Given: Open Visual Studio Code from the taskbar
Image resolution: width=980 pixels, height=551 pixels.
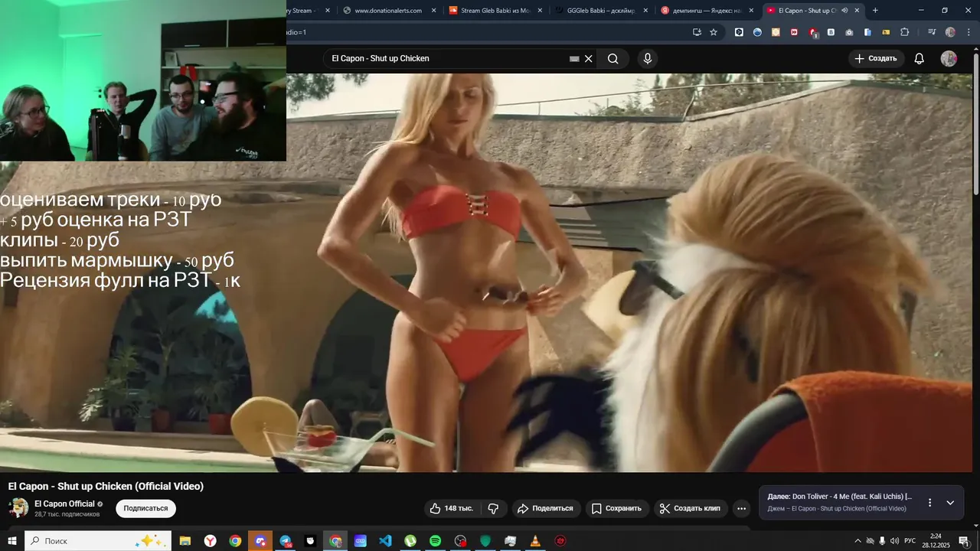Looking at the screenshot, I should pyautogui.click(x=385, y=541).
